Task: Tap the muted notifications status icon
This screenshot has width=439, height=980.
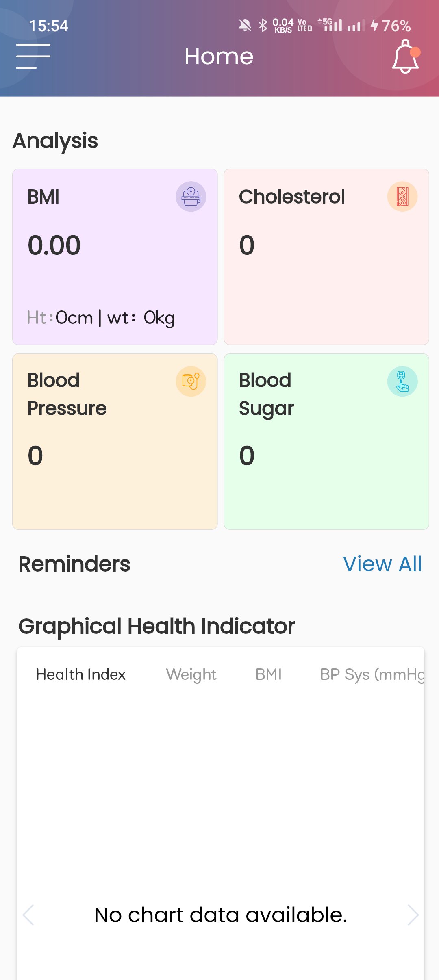Action: [245, 26]
